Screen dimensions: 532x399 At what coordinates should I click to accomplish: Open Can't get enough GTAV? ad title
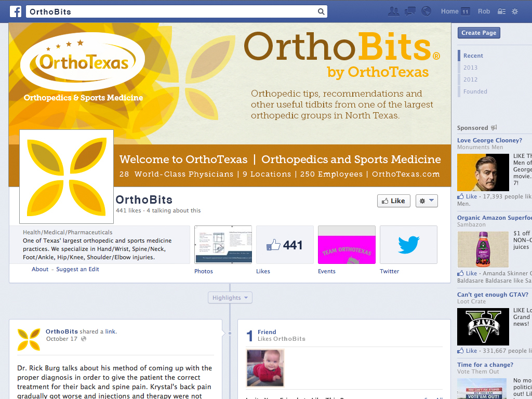493,295
